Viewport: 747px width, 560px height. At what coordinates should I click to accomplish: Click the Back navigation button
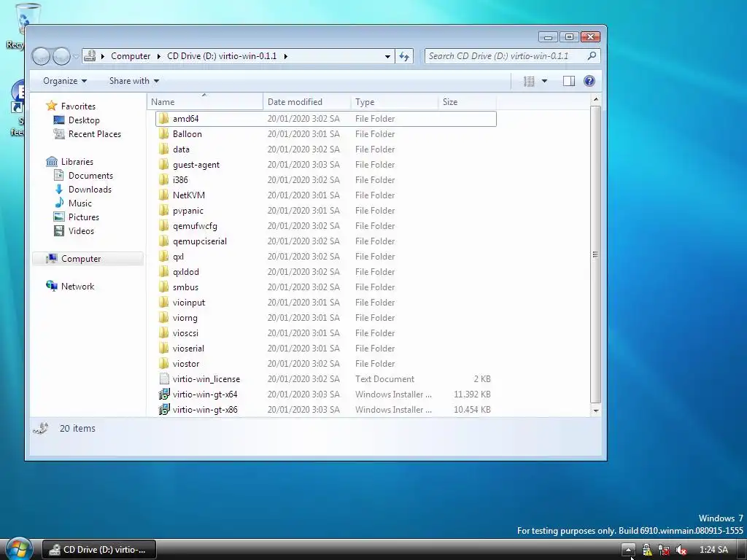pyautogui.click(x=41, y=57)
